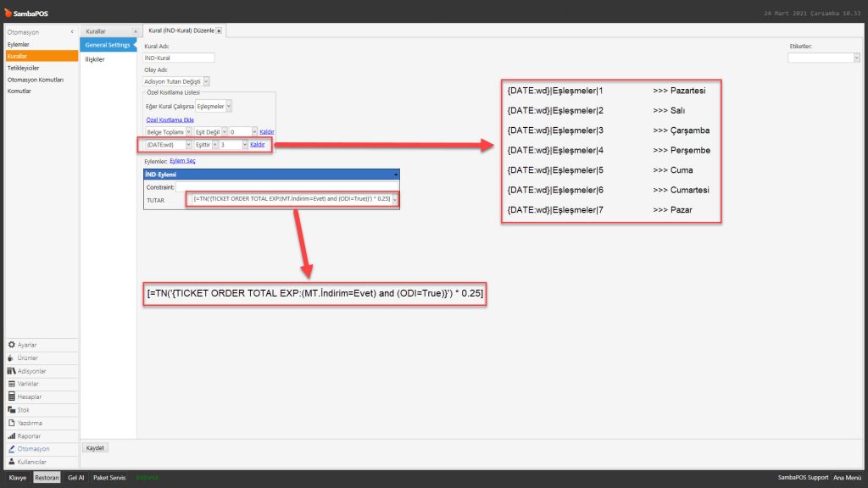Open the Olay Adı dropdown
Screen dimensions: 868x488
point(206,81)
